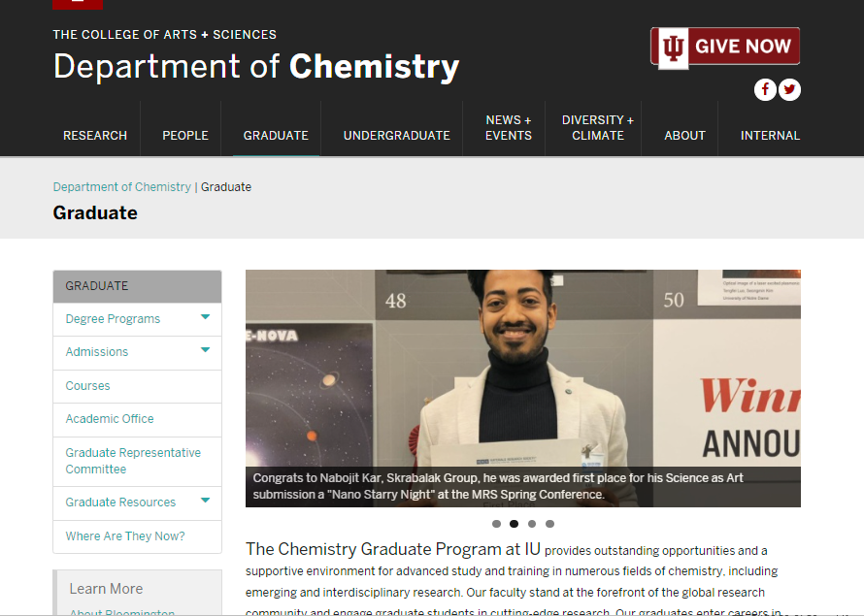Screen dimensions: 864x616
Task: Open the PEOPLE menu item
Action: (185, 136)
